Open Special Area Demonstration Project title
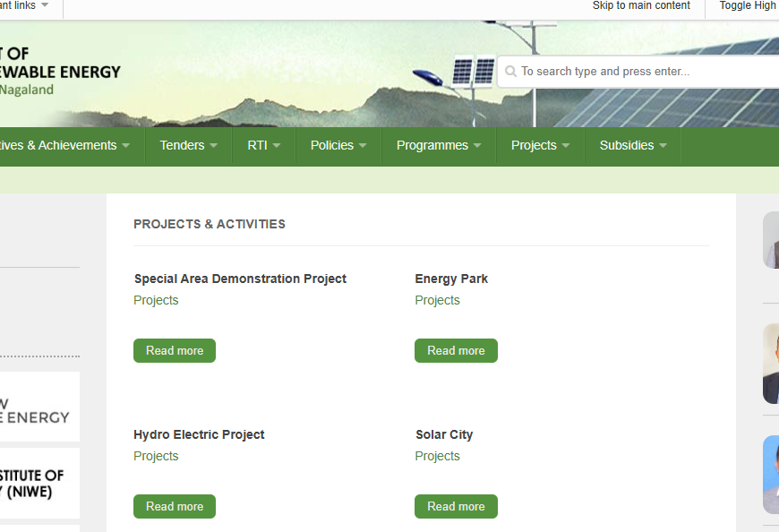This screenshot has width=779, height=532. (240, 279)
